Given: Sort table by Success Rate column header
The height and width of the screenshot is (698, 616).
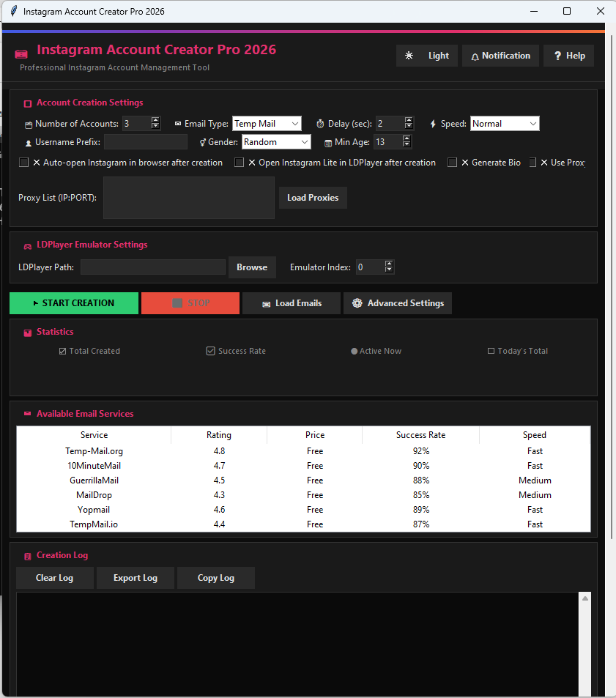Looking at the screenshot, I should coord(420,435).
